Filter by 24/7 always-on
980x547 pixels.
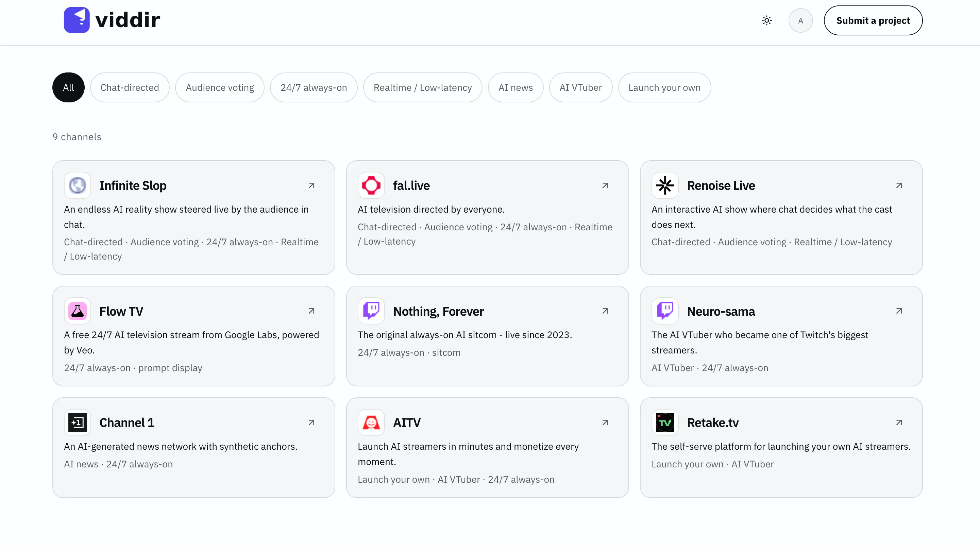[x=314, y=87]
